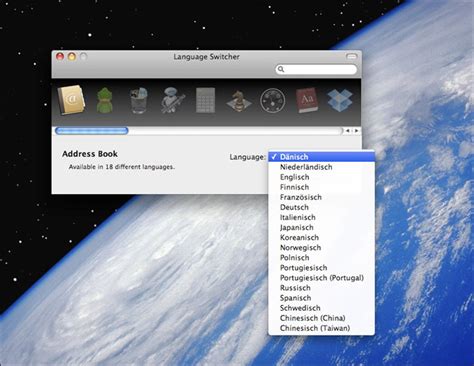The image size is (474, 366).
Task: Click the red close window button
Action: pos(60,57)
